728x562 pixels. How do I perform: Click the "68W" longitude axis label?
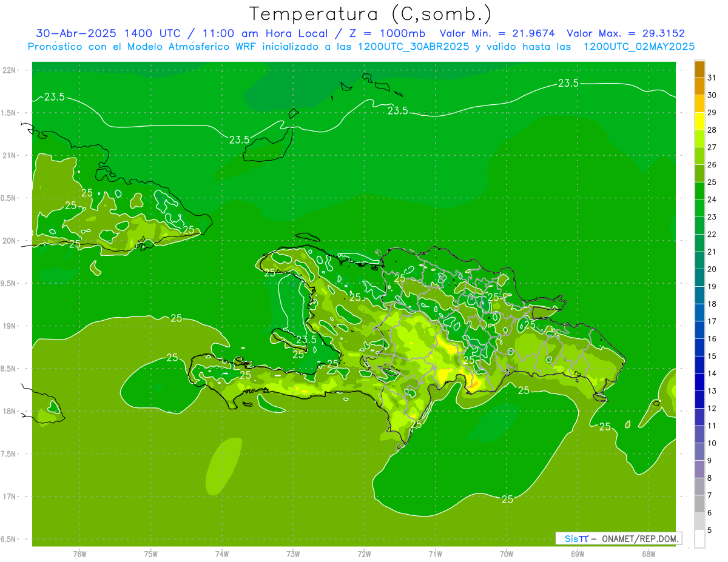pyautogui.click(x=649, y=554)
